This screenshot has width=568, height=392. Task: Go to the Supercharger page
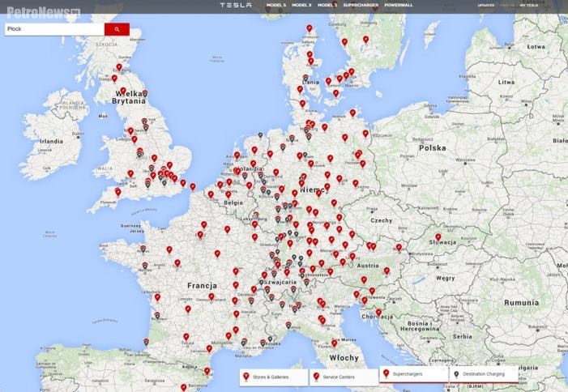tap(361, 5)
